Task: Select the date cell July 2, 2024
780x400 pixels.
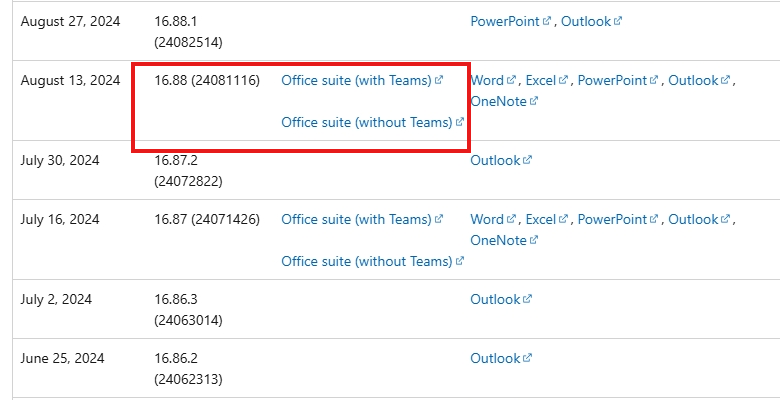Action: coord(56,300)
